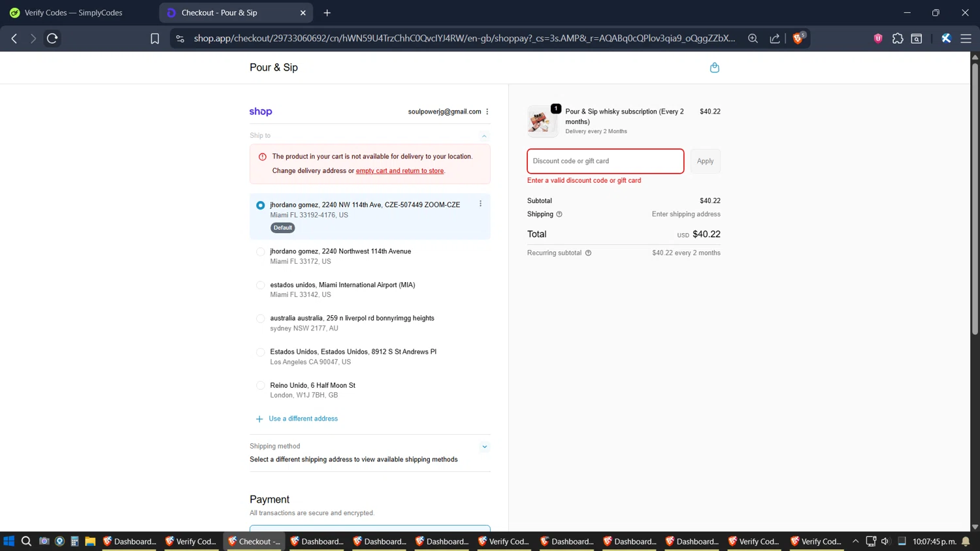
Task: Show info about Shipping cost
Action: coord(559,214)
